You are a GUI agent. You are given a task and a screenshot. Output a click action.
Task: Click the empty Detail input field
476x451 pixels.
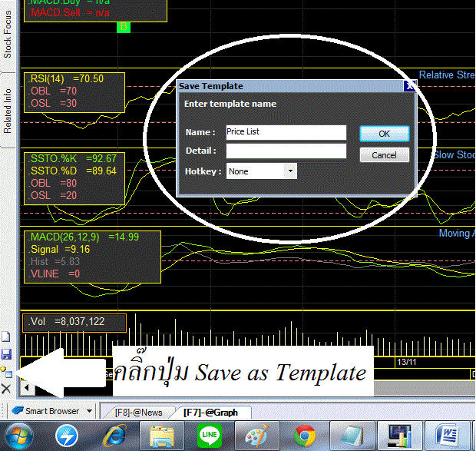coord(286,151)
